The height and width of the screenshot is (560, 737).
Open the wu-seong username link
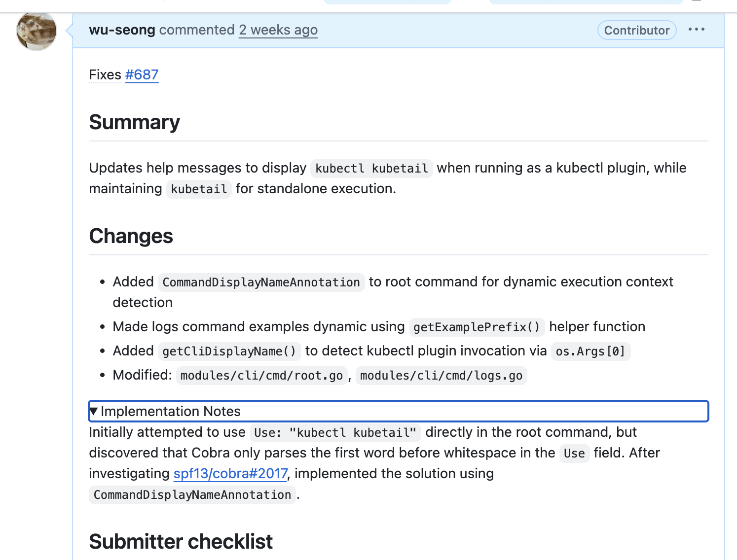click(122, 30)
